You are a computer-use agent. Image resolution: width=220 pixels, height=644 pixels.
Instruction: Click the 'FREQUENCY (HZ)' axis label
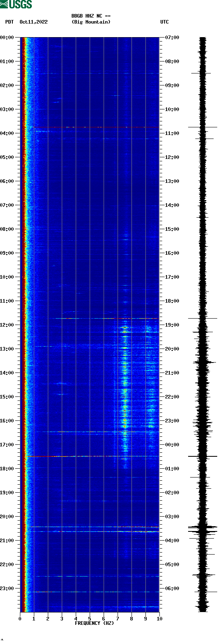(x=94, y=623)
